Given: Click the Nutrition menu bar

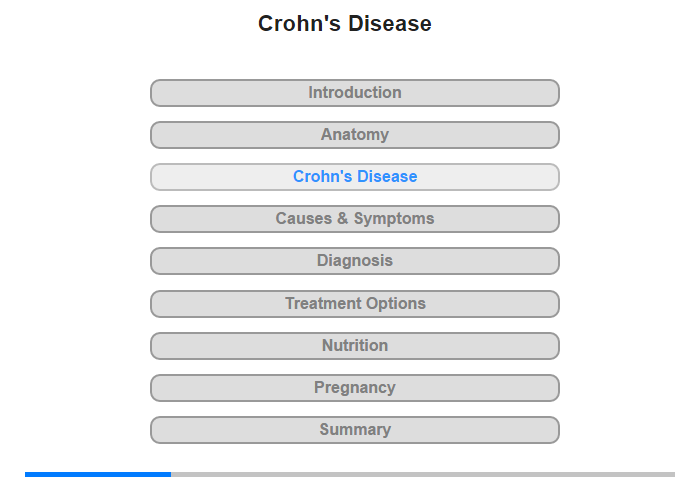Looking at the screenshot, I should [355, 346].
